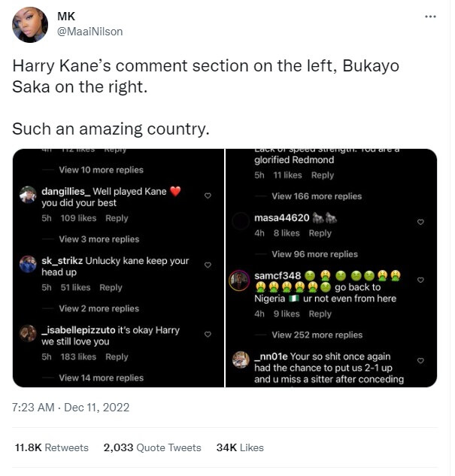Click the samcf348 commenter avatar
The image size is (455, 476).
[x=240, y=279]
